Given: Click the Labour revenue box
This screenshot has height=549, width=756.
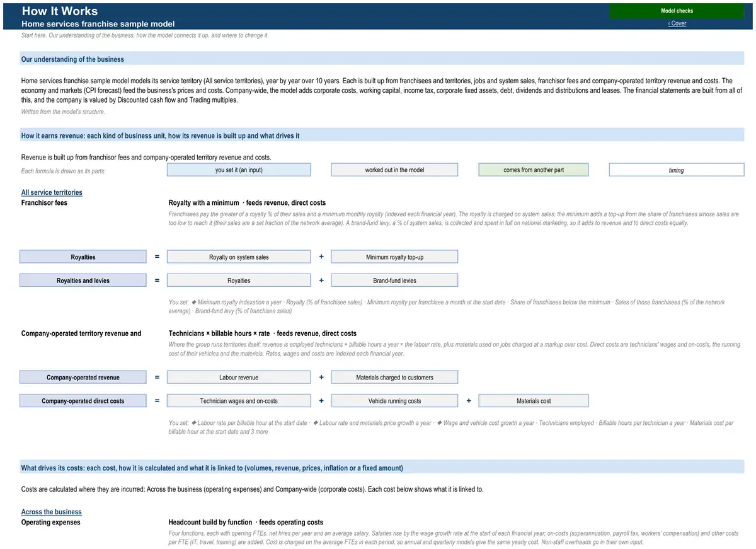Looking at the screenshot, I should click(x=239, y=377).
